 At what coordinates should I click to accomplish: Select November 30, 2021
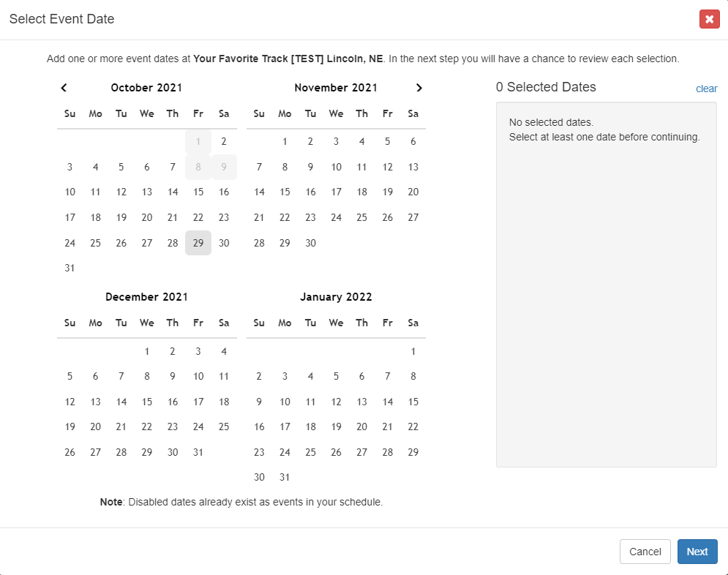310,243
